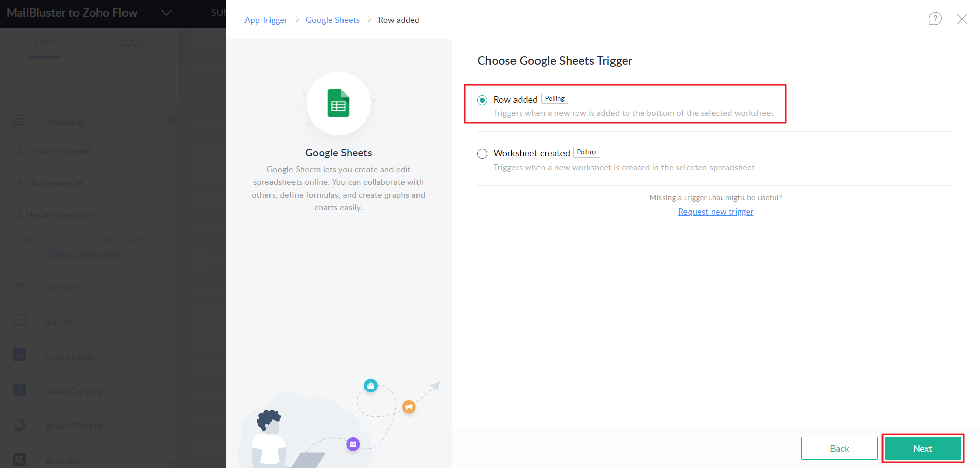Switch to the LOGIC tab

tap(133, 43)
